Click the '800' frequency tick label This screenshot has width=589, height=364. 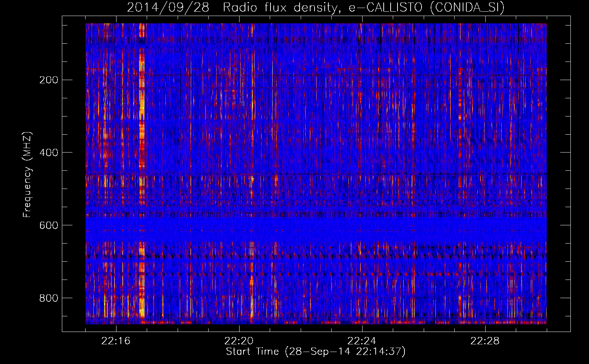49,298
